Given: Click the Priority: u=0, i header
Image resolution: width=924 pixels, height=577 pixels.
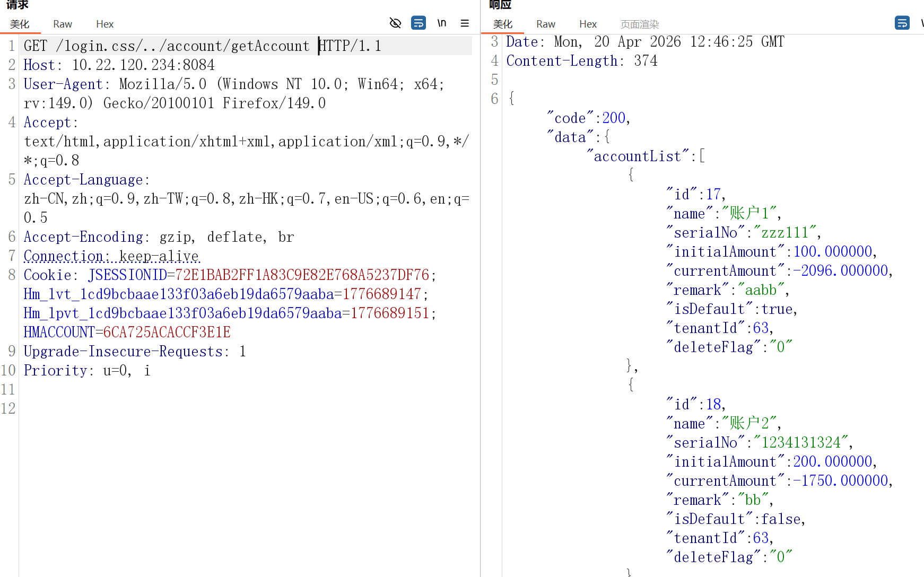Looking at the screenshot, I should pyautogui.click(x=87, y=371).
